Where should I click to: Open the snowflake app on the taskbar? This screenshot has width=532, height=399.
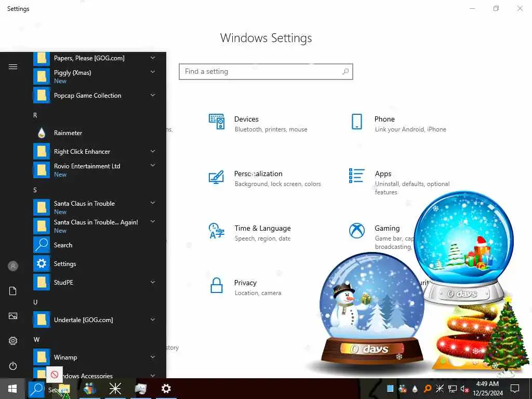tap(115, 389)
